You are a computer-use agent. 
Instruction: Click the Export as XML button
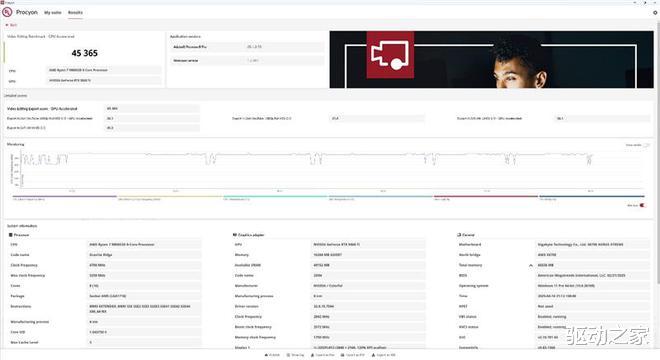(x=383, y=355)
